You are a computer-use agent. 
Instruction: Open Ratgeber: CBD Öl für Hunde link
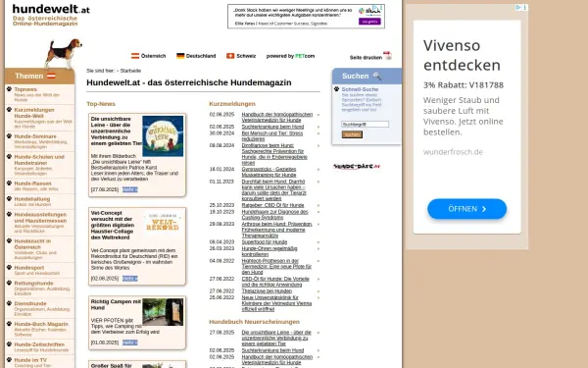(272, 205)
